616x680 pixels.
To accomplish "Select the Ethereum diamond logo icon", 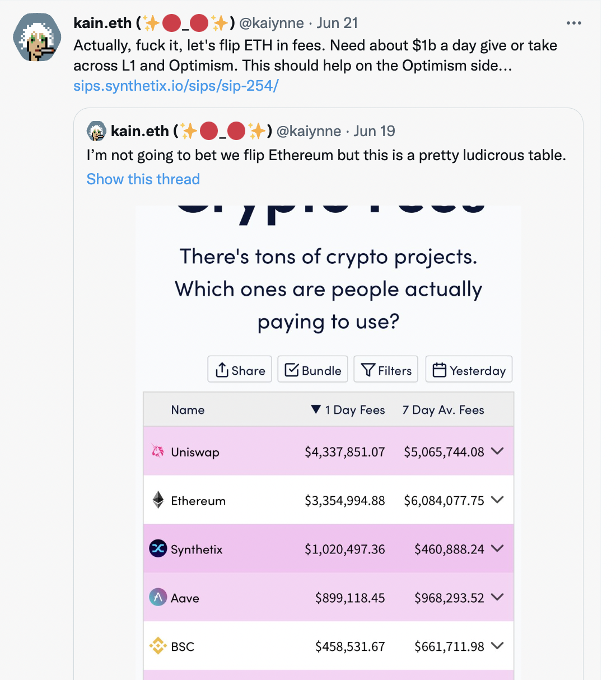I will (x=157, y=500).
